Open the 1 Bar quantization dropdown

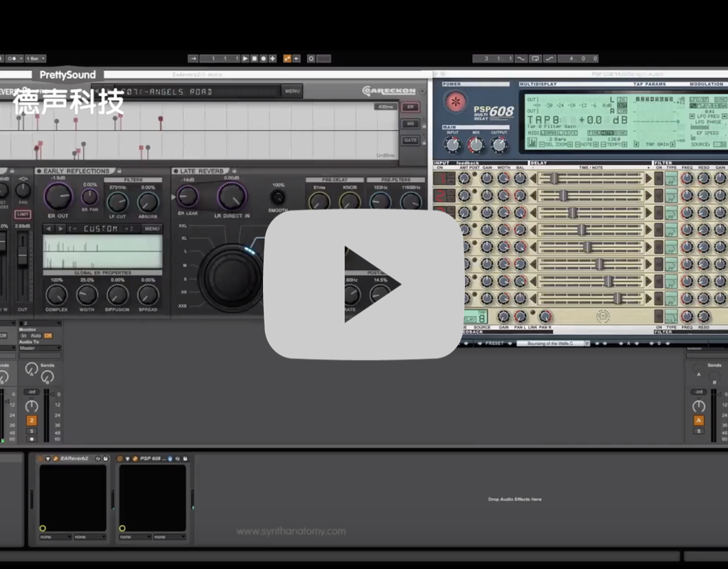tap(36, 58)
